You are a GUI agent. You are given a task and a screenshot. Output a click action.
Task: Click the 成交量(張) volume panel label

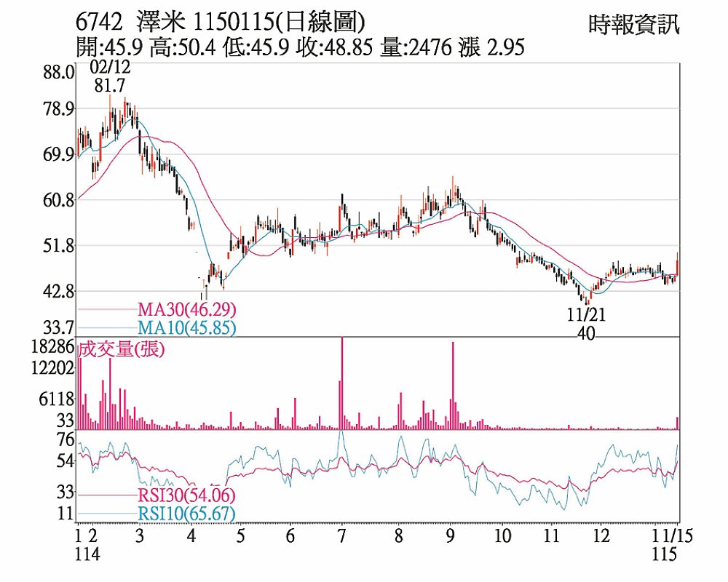[x=121, y=349]
